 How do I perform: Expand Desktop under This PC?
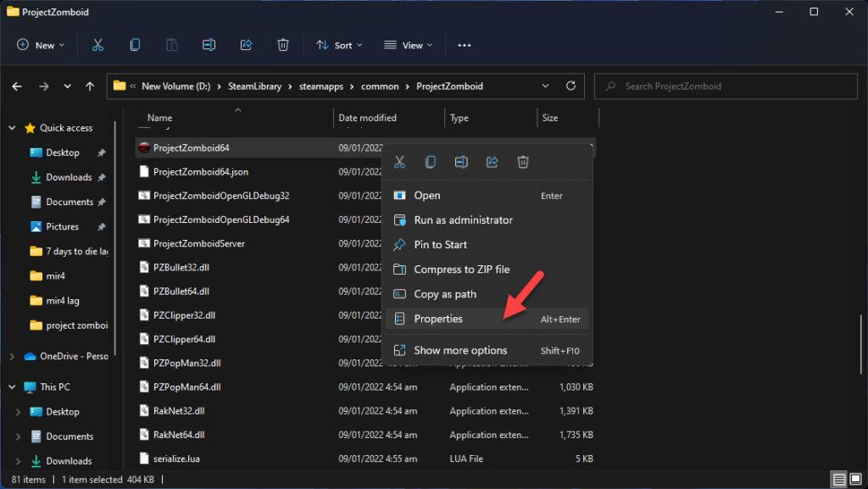coord(19,412)
